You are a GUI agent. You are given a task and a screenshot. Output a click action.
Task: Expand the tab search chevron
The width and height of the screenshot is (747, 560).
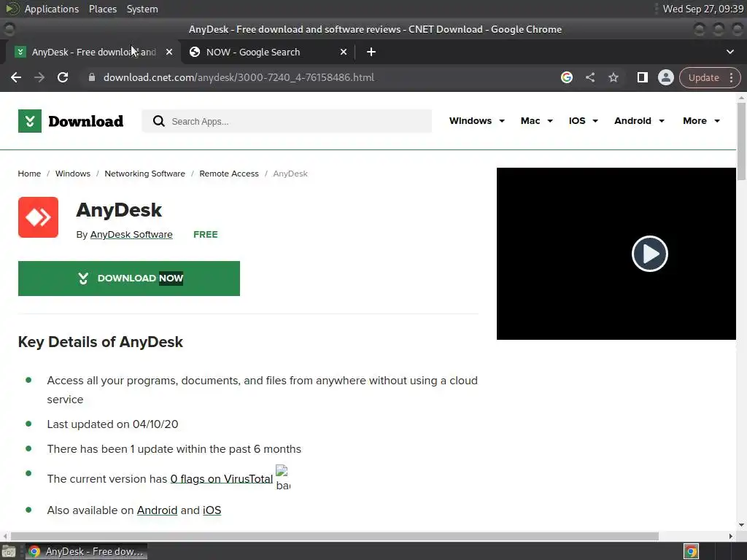729,52
